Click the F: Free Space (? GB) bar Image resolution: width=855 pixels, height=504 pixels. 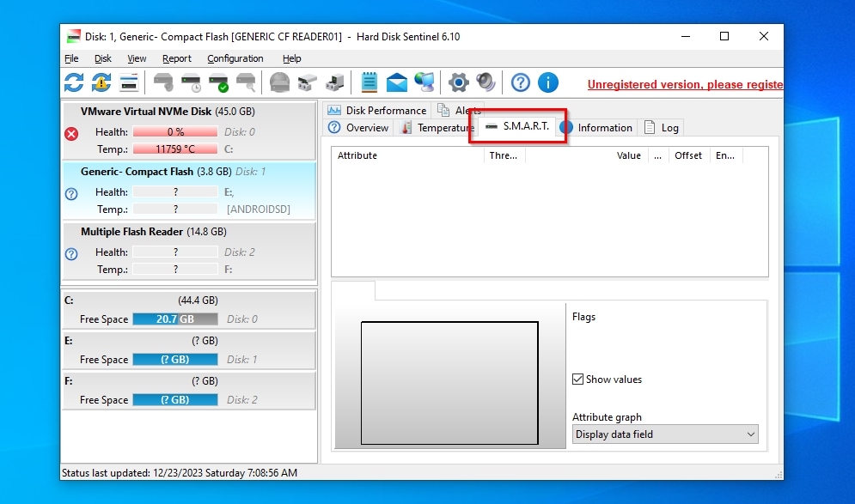tap(175, 400)
